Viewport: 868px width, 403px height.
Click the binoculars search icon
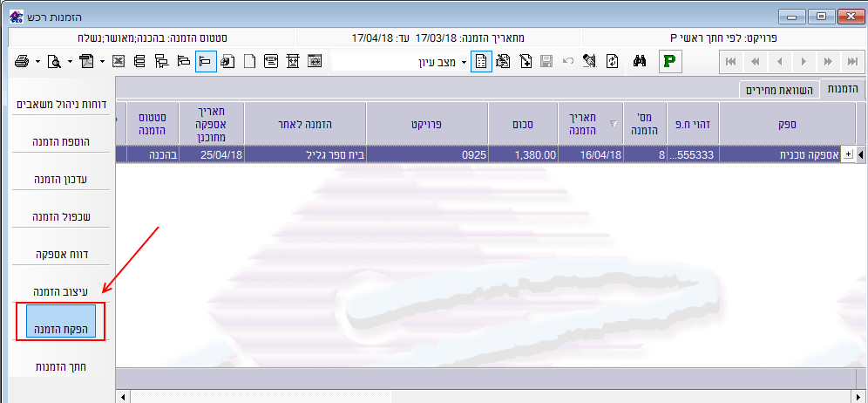[639, 61]
